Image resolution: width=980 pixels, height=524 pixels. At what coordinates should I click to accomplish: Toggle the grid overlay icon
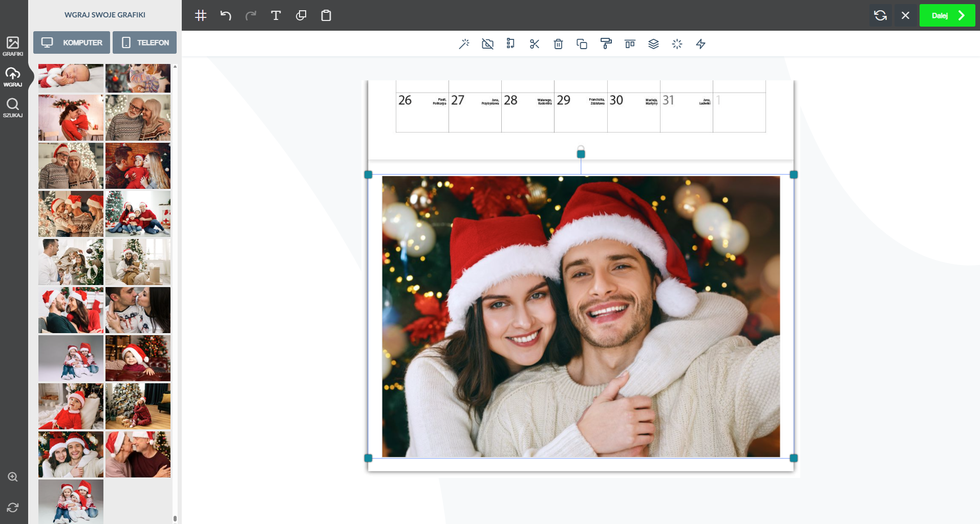(201, 15)
